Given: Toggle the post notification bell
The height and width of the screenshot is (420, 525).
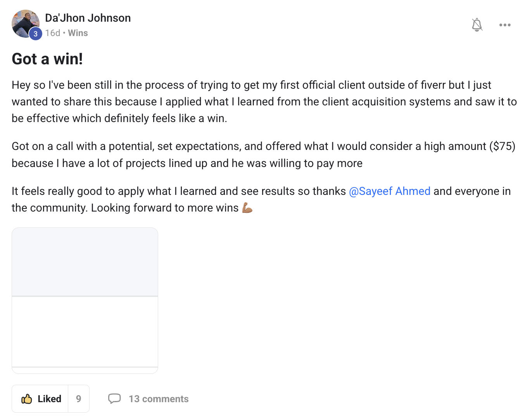Looking at the screenshot, I should [477, 25].
